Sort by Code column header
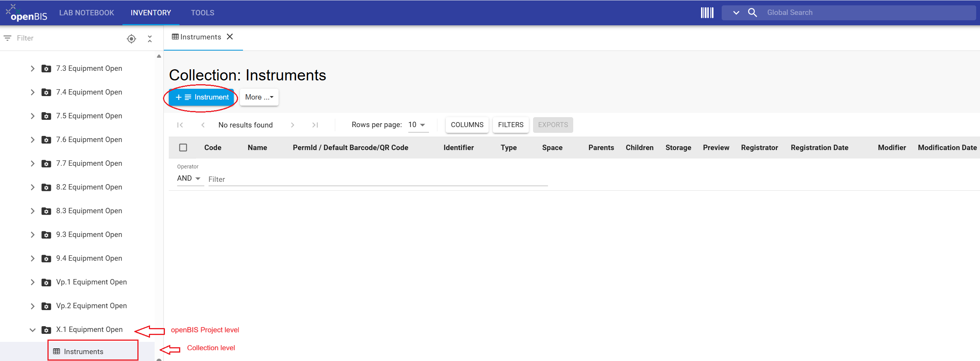 [213, 148]
